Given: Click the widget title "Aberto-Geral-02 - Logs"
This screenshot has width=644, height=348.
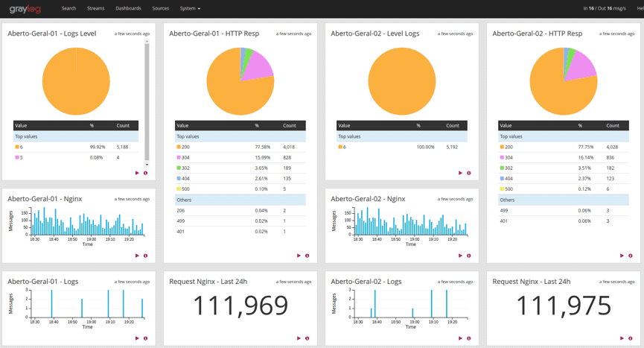Looking at the screenshot, I should (366, 282).
